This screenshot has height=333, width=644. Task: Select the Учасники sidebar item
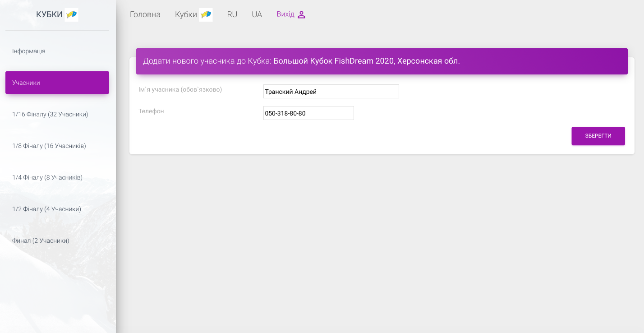(57, 83)
